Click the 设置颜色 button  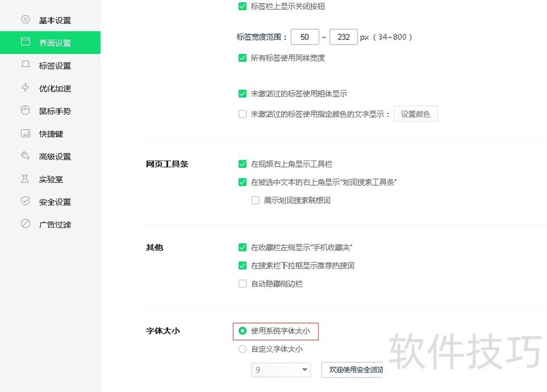(x=415, y=114)
